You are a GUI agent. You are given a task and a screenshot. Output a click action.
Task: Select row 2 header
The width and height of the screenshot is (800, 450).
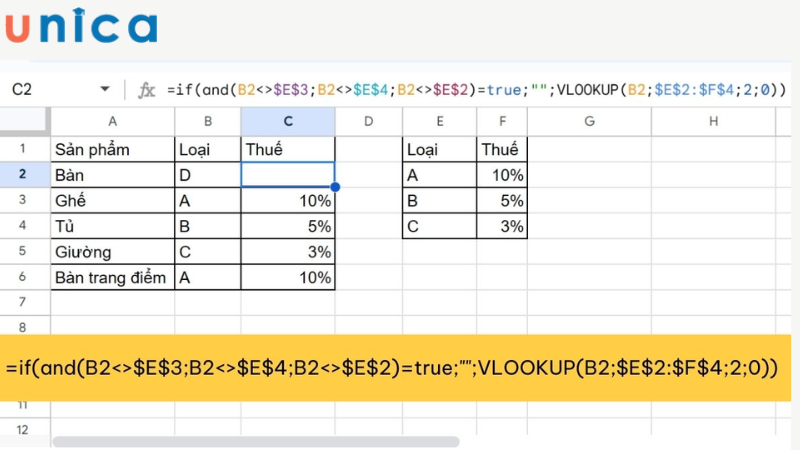[22, 174]
